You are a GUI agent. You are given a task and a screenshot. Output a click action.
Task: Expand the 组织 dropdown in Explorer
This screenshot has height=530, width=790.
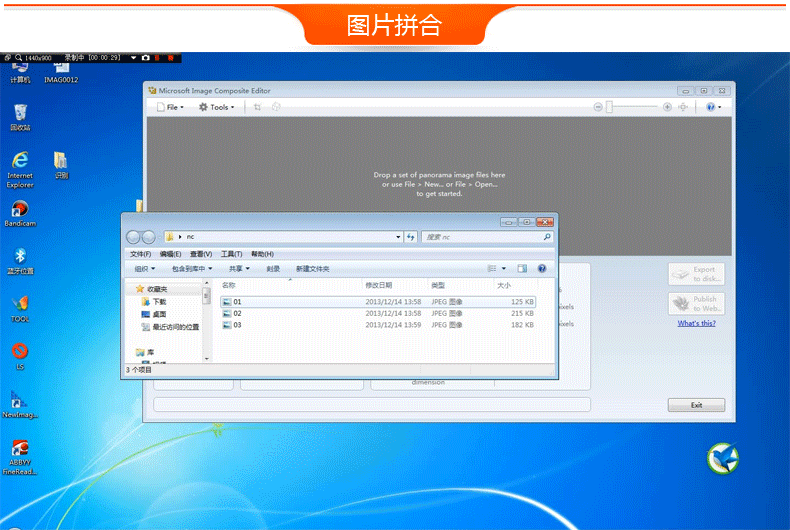tap(145, 269)
